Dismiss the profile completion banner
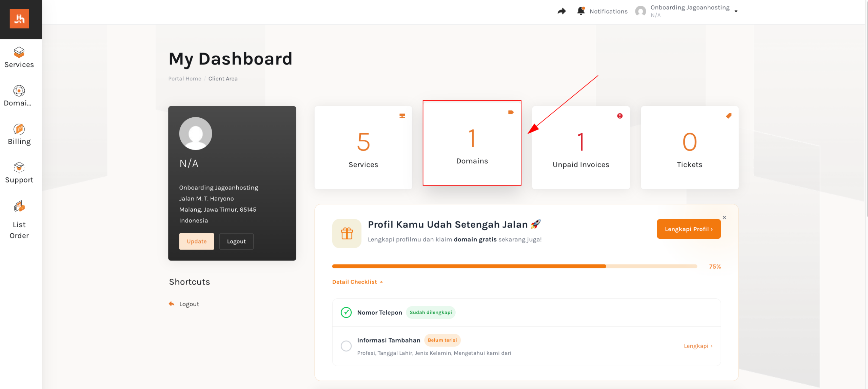This screenshot has height=389, width=868. coord(724,217)
